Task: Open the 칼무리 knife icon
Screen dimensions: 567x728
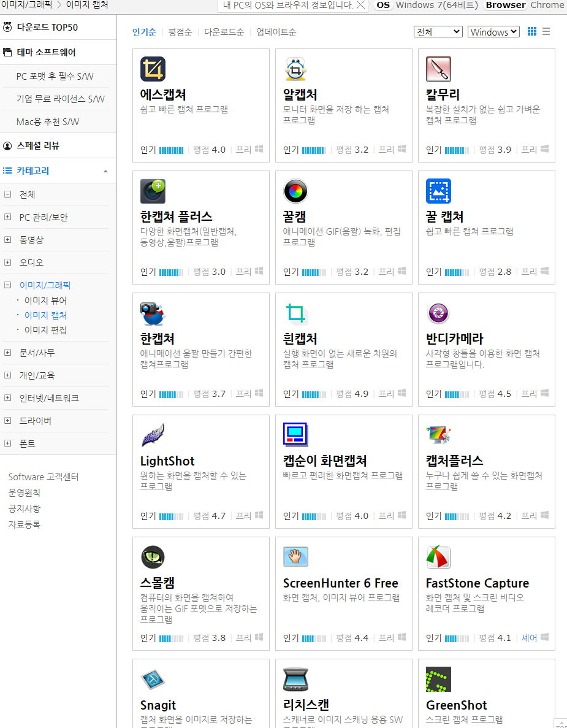Action: (438, 69)
